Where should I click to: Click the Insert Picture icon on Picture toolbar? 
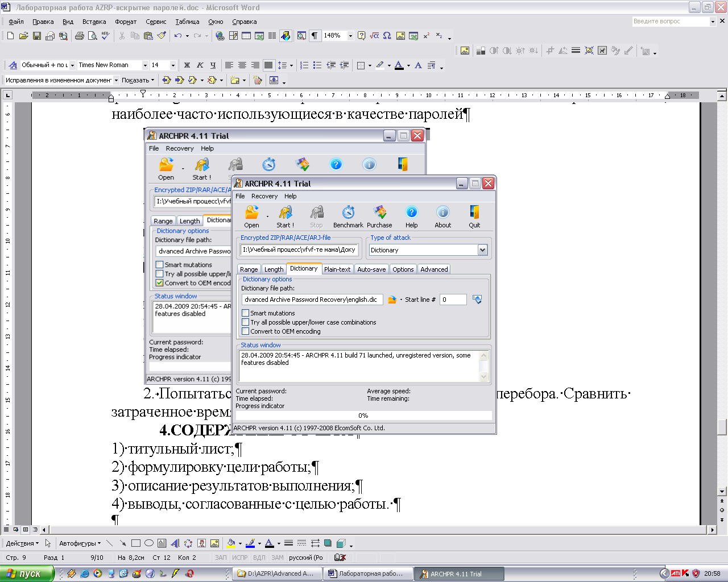tap(465, 51)
